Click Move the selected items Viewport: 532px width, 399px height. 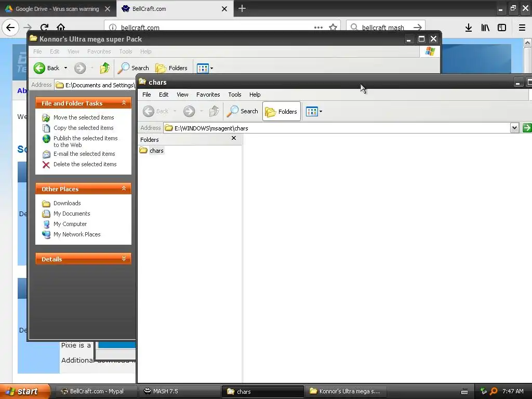pos(84,117)
